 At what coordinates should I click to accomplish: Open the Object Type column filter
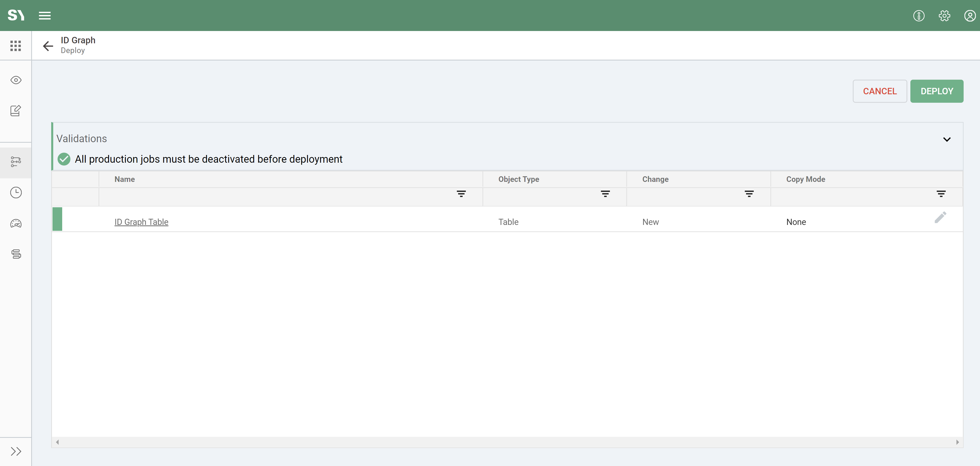click(605, 194)
